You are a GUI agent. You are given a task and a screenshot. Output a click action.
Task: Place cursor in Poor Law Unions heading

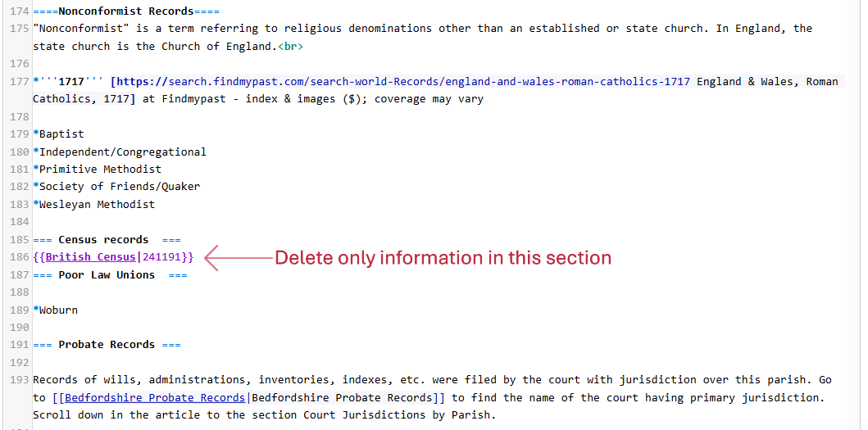point(107,275)
